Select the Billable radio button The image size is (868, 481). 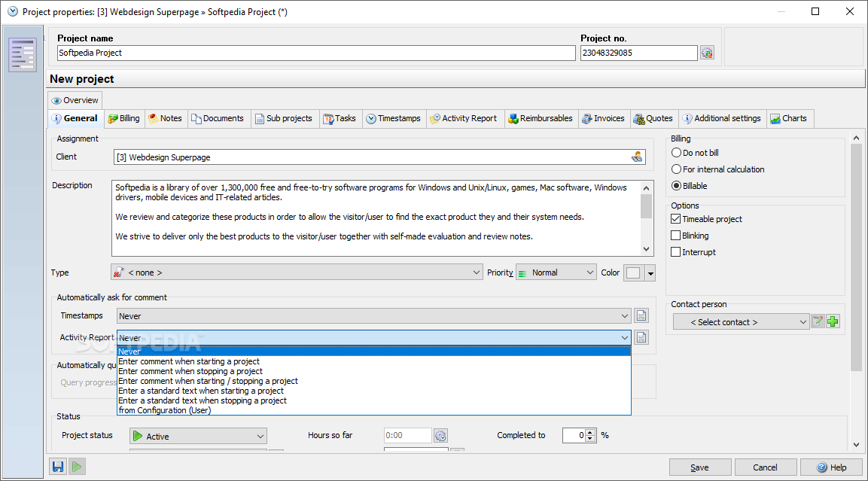(689, 186)
